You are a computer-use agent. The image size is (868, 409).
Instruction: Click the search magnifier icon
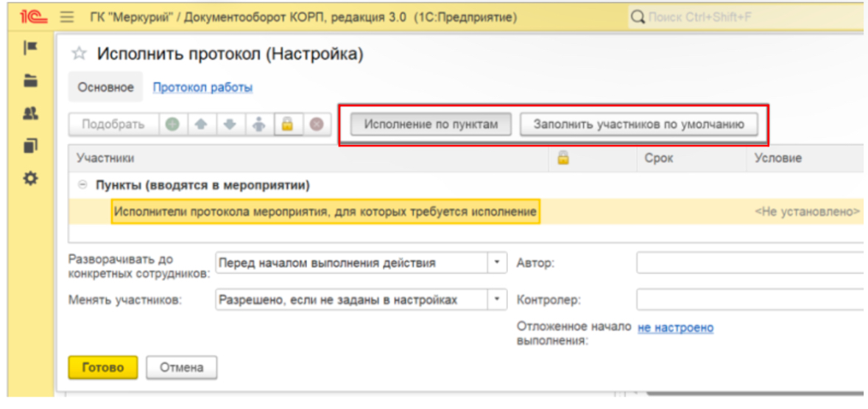pos(638,17)
